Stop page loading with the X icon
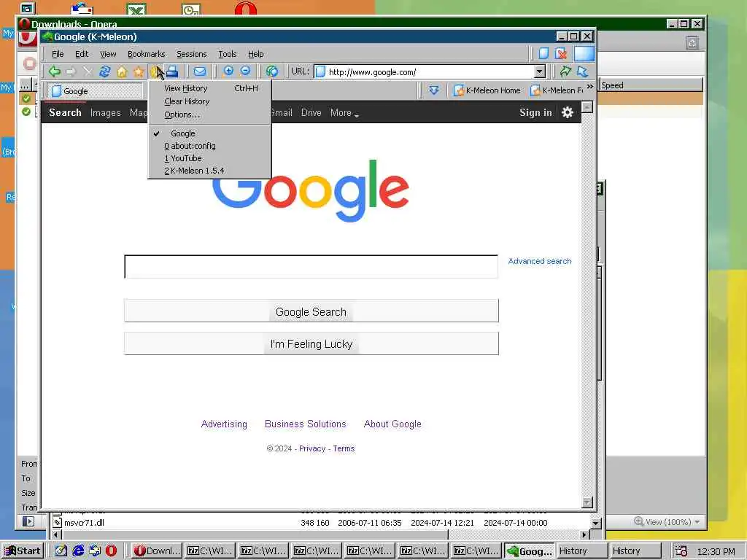747x560 pixels. pos(88,72)
